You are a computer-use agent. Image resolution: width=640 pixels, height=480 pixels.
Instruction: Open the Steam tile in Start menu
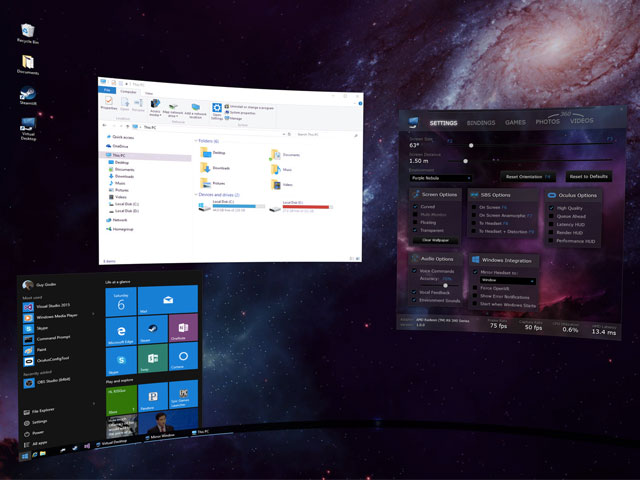(x=153, y=329)
